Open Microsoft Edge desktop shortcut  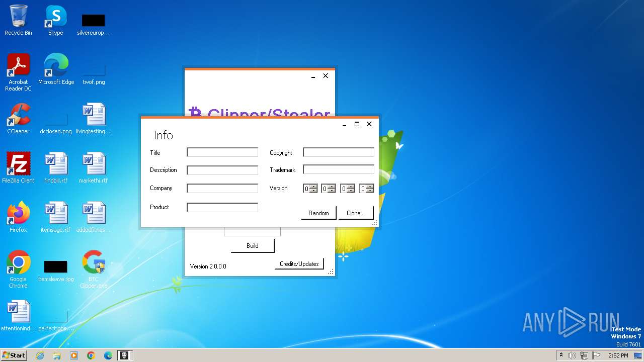click(x=56, y=69)
